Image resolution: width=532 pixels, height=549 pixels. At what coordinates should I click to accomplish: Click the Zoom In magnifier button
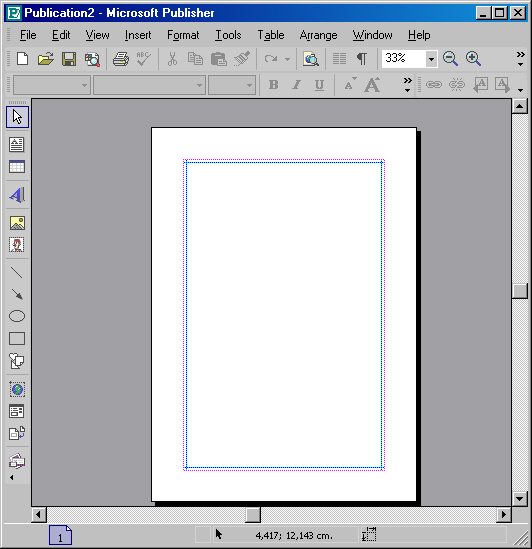pyautogui.click(x=473, y=58)
